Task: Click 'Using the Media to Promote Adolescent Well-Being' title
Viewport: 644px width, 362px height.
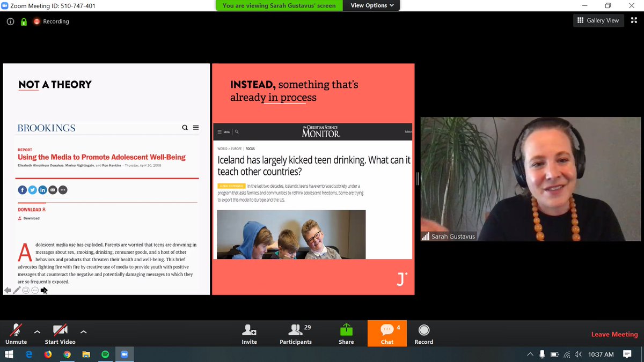Action: point(101,157)
